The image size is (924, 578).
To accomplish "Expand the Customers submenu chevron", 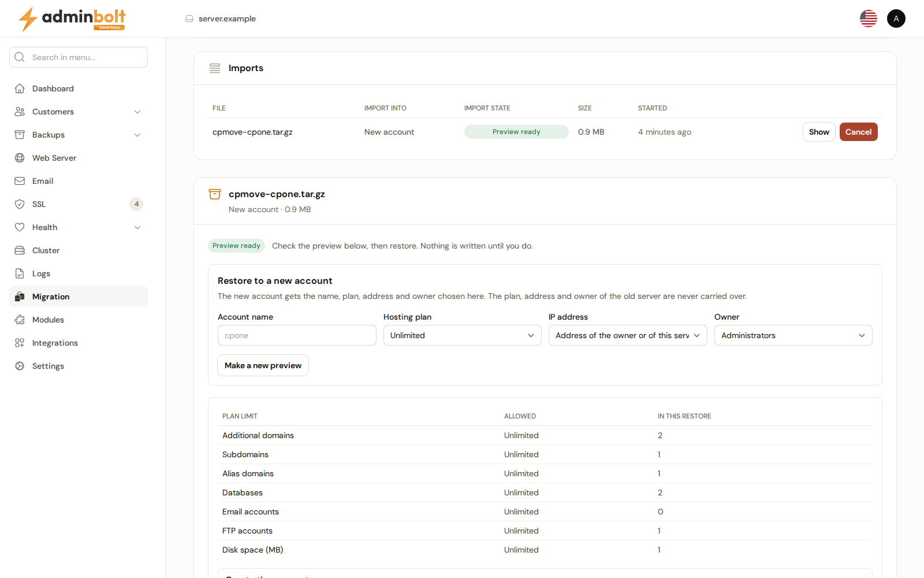I will click(137, 112).
